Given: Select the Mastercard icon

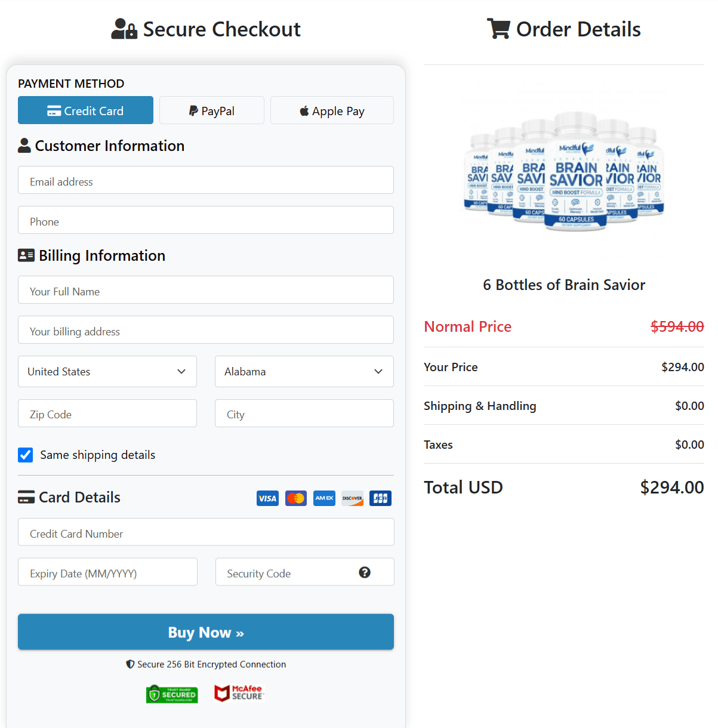Looking at the screenshot, I should tap(295, 498).
